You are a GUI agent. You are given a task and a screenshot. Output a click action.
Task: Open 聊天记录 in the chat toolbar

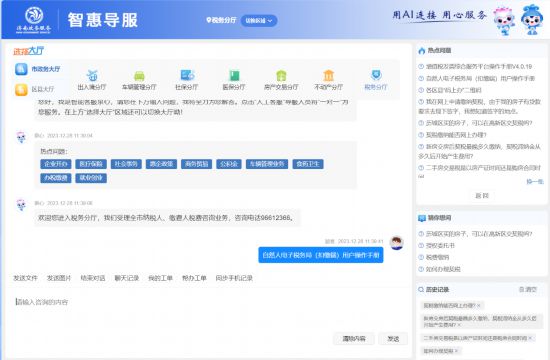pos(127,278)
